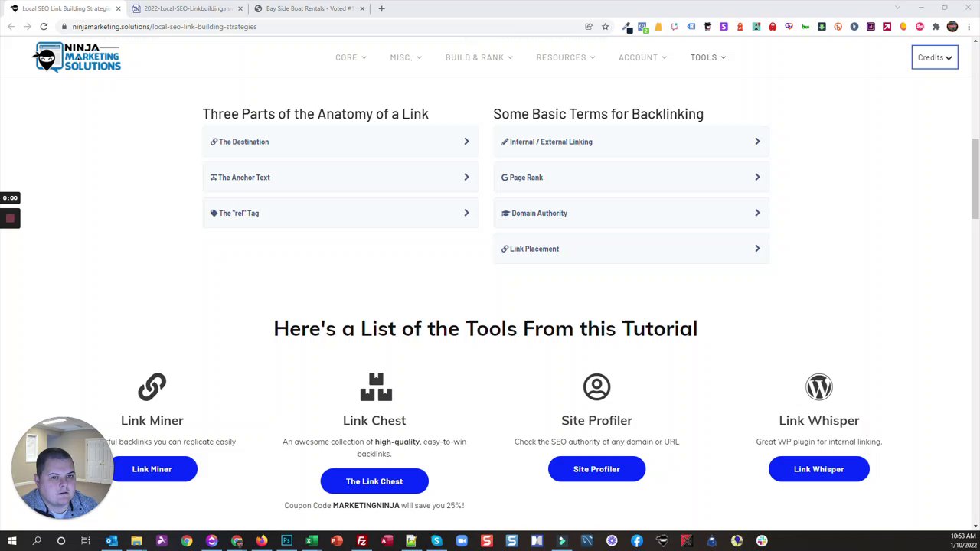Open Facebook icon in the taskbar
The width and height of the screenshot is (980, 551).
pyautogui.click(x=637, y=541)
